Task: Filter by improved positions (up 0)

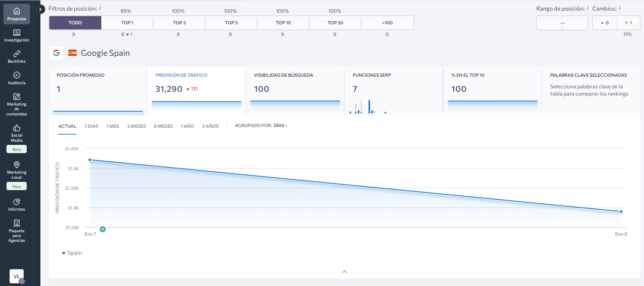Action: point(605,23)
